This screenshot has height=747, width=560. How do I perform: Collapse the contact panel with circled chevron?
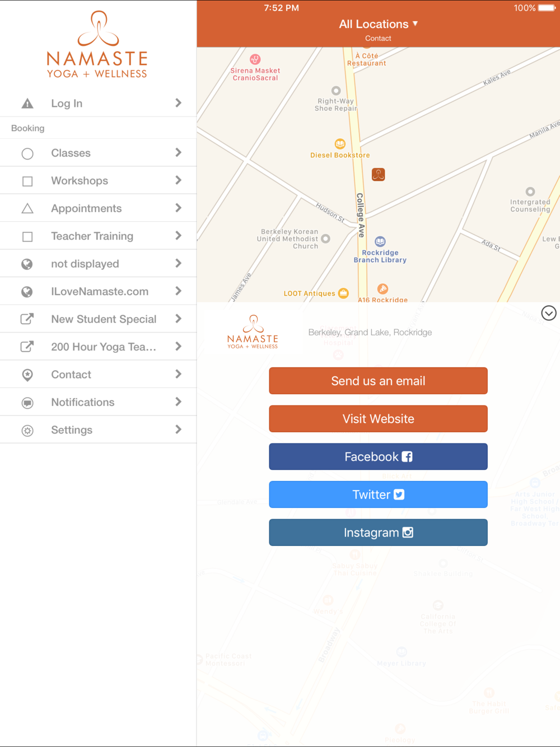coord(549,313)
